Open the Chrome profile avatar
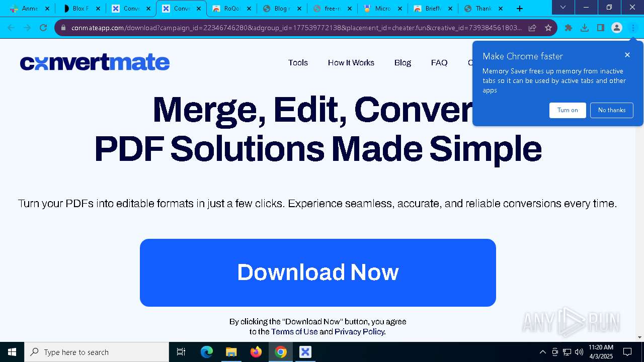 [617, 28]
